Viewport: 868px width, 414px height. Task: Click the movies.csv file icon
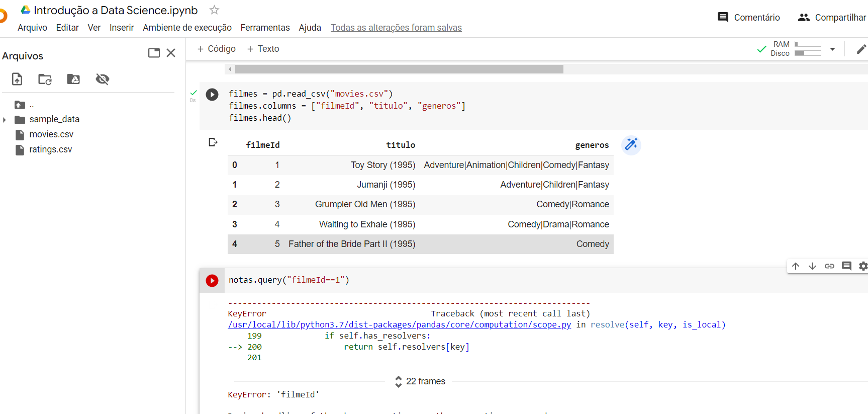20,135
